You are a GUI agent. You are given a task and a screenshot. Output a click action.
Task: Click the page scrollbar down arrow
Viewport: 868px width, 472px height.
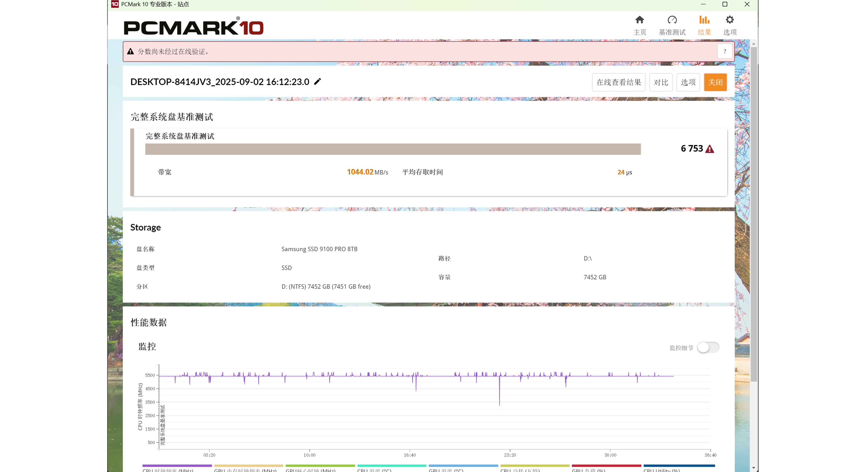(x=753, y=468)
